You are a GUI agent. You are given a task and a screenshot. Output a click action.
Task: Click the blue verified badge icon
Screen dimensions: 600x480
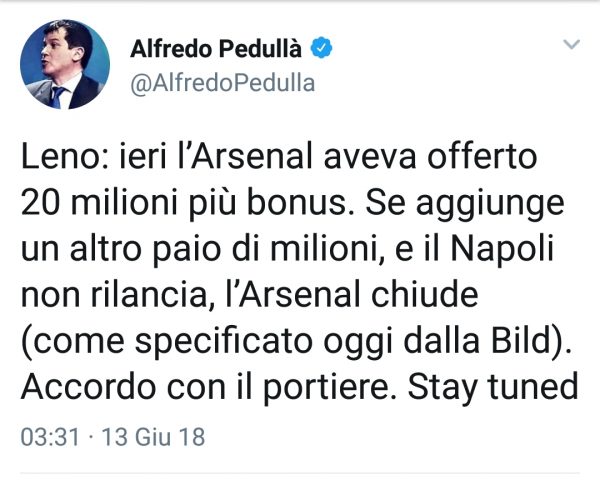pos(325,47)
